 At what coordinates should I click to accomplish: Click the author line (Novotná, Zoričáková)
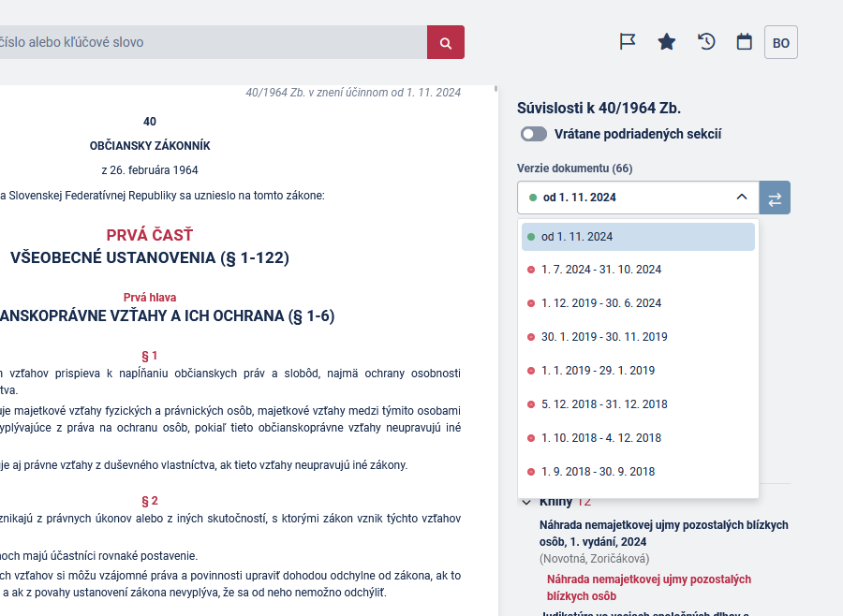594,559
